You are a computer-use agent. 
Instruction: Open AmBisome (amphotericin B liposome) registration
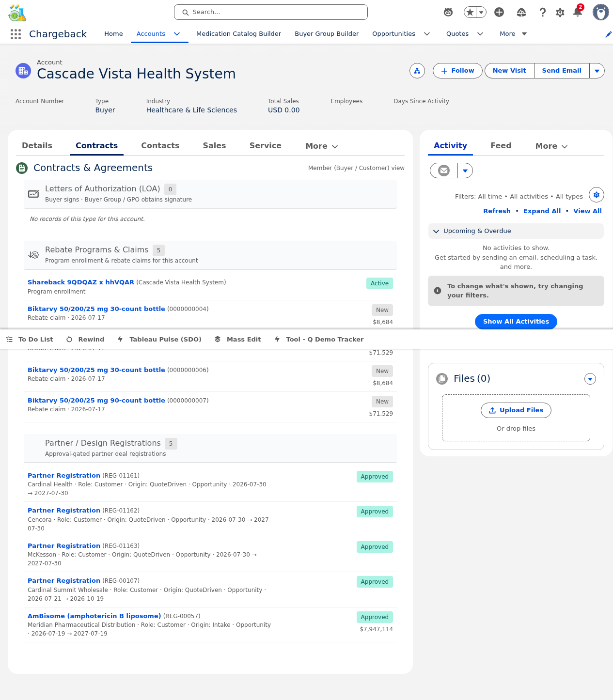coord(94,616)
